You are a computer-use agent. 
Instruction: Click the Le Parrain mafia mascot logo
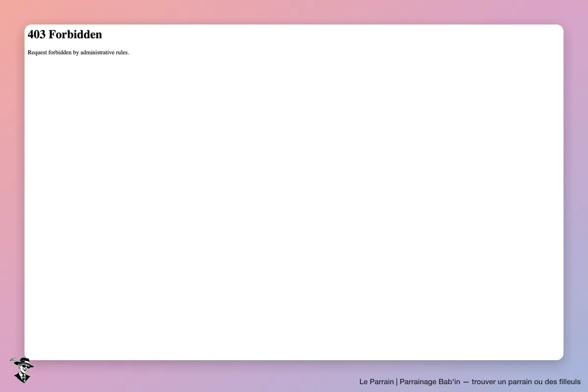pyautogui.click(x=22, y=370)
